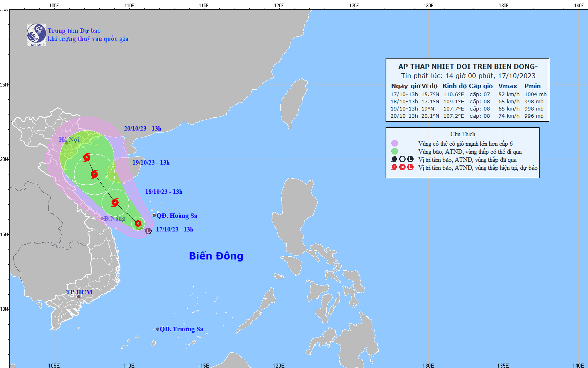Click the storm symbol labeled 18/10/23 - 13h
This screenshot has width=588, height=368.
[115, 202]
